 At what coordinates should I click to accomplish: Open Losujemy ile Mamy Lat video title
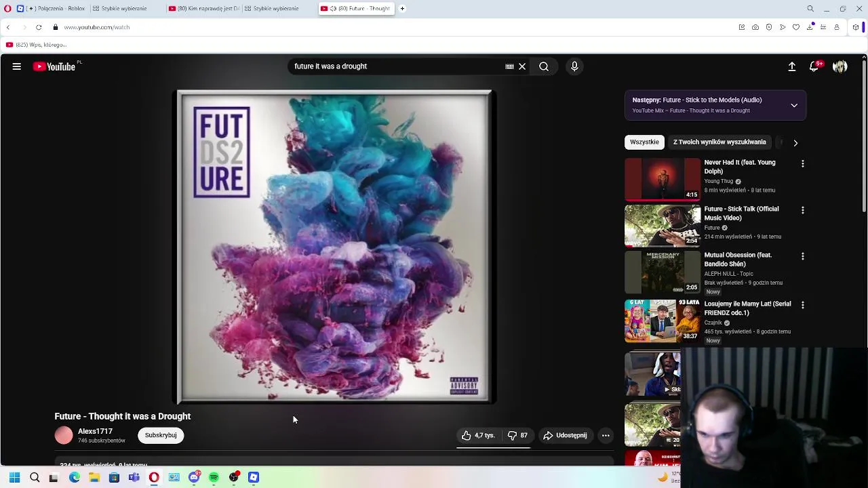[x=747, y=308]
